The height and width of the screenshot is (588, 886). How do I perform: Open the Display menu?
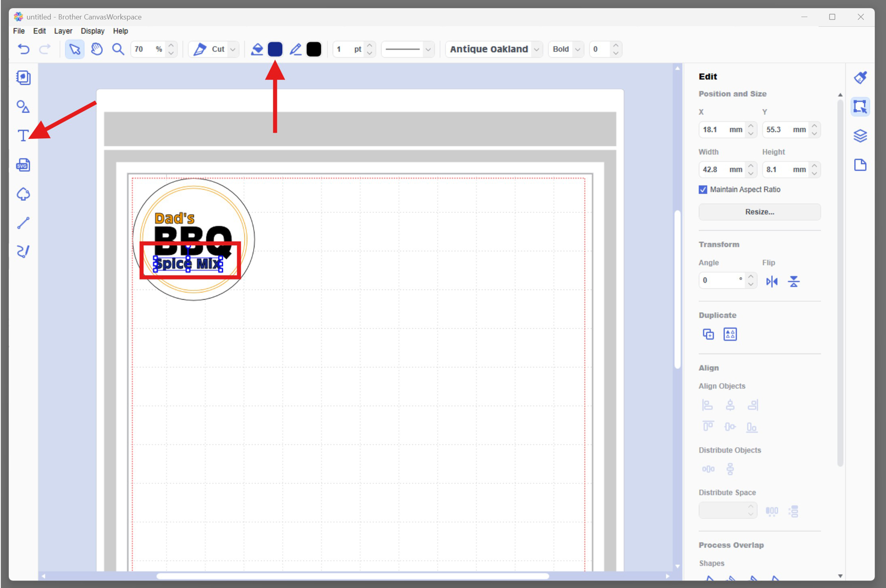pyautogui.click(x=92, y=31)
